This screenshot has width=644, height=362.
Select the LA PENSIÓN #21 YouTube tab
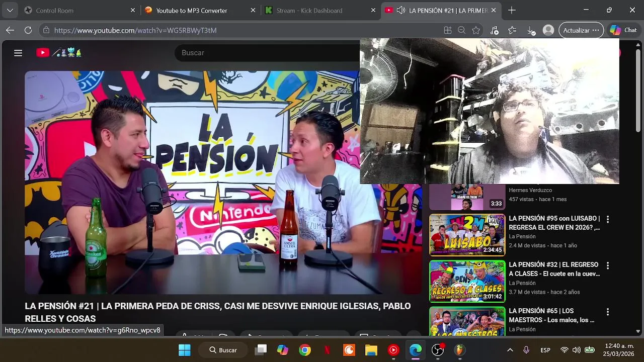coord(442,10)
